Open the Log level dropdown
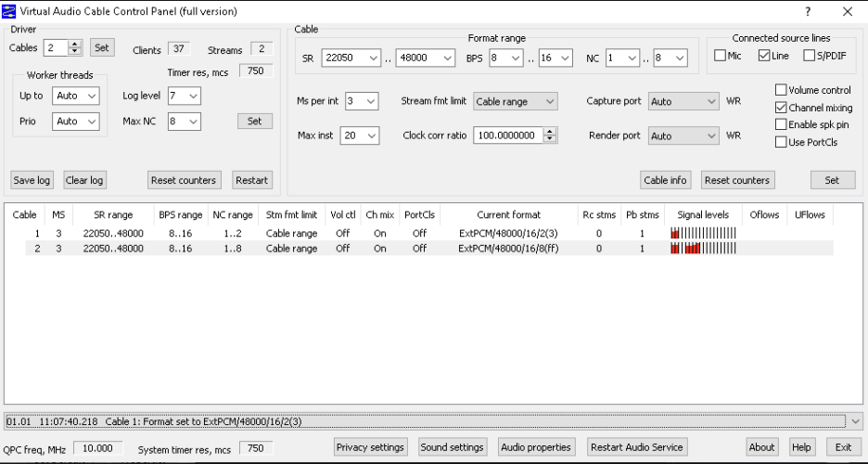The image size is (868, 464). pyautogui.click(x=185, y=96)
